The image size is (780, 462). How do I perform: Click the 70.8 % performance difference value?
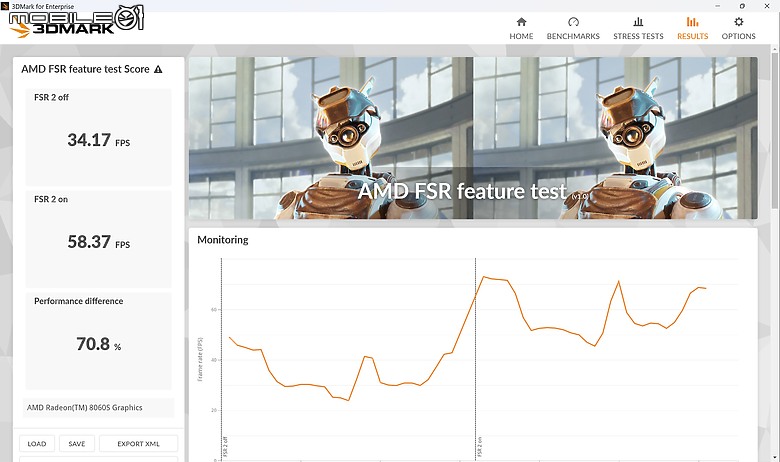coord(98,344)
